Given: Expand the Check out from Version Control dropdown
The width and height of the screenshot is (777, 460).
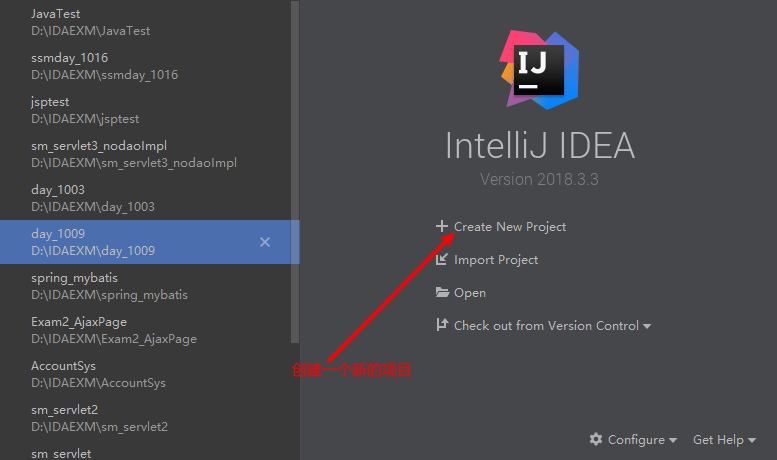Looking at the screenshot, I should [647, 326].
